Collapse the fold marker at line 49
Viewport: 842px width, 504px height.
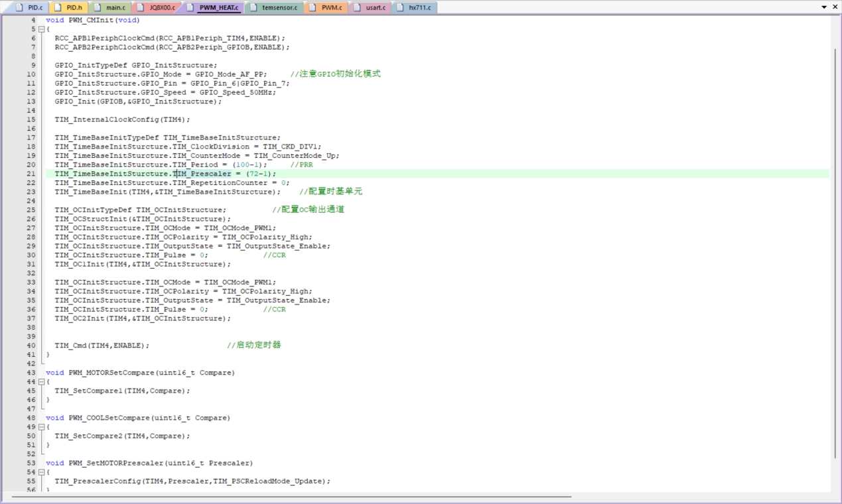click(41, 427)
